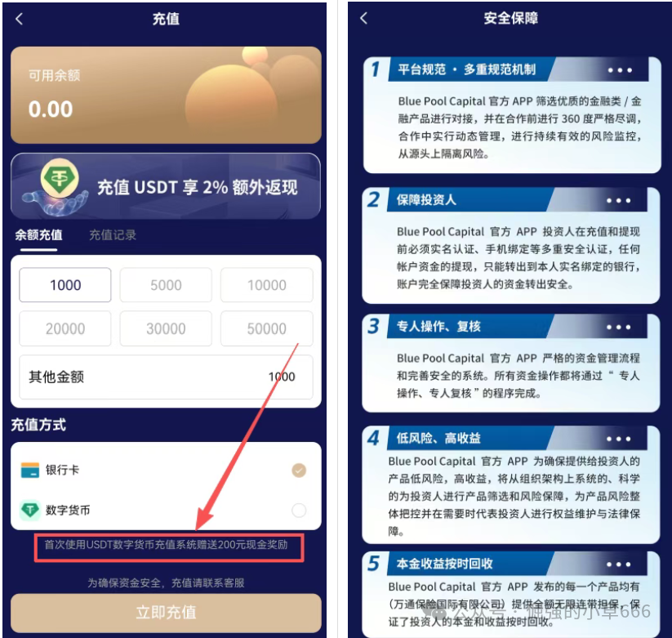Select the 数字货币 payment radio button
The image size is (672, 638).
(299, 511)
